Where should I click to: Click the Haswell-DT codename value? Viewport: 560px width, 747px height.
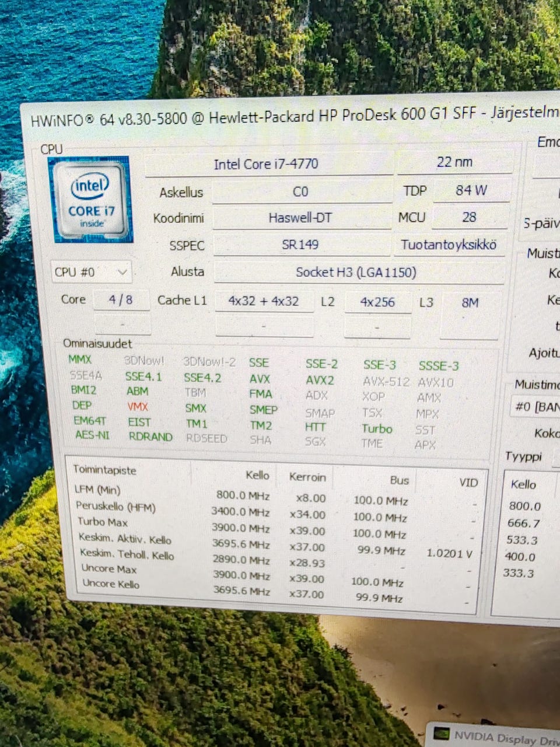[x=300, y=218]
